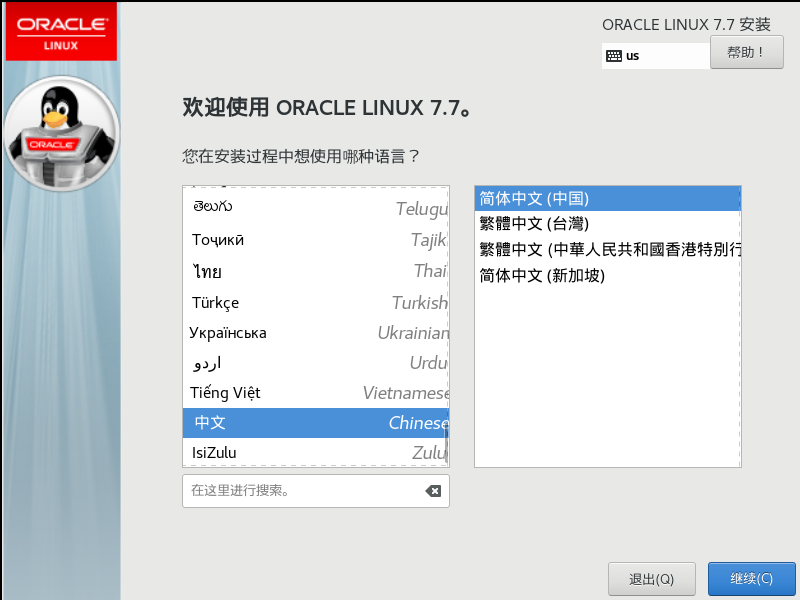Screen dimensions: 800x600
Task: Select Türkçe Turkish language
Action: 315,302
